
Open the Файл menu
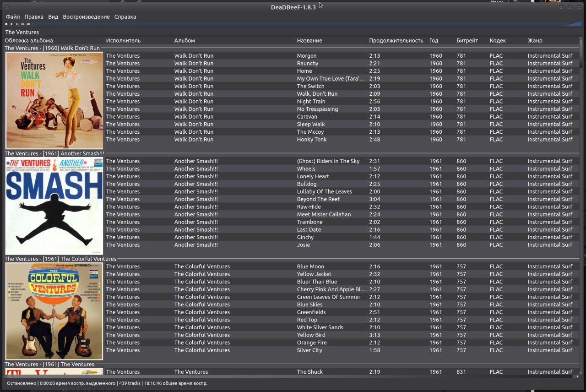pyautogui.click(x=13, y=16)
